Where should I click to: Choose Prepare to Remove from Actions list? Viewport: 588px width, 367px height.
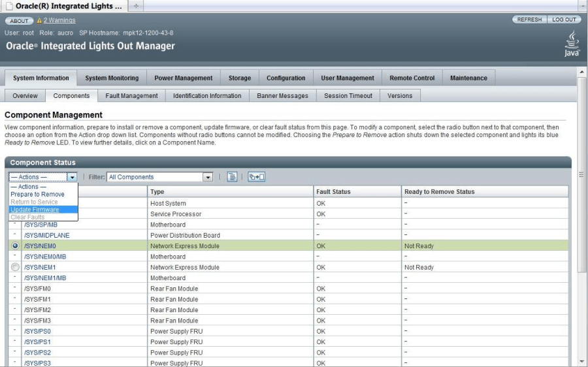[37, 194]
